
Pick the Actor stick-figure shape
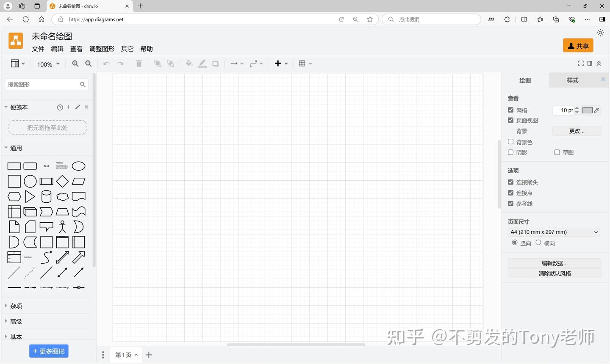pyautogui.click(x=62, y=226)
